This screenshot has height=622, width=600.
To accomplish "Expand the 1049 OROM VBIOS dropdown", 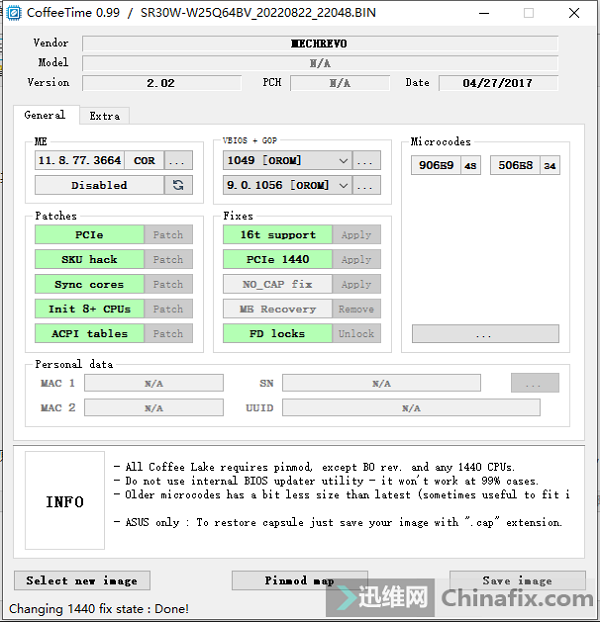I will [x=343, y=160].
